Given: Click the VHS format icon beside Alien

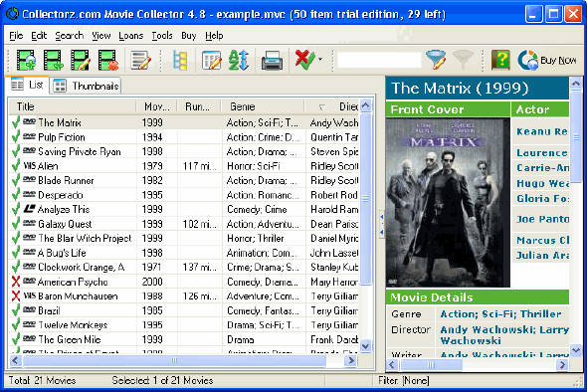Looking at the screenshot, I should click(x=29, y=165).
